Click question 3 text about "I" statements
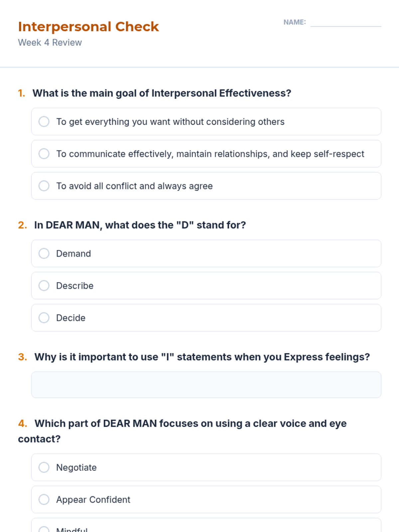This screenshot has height=532, width=399. coord(202,357)
